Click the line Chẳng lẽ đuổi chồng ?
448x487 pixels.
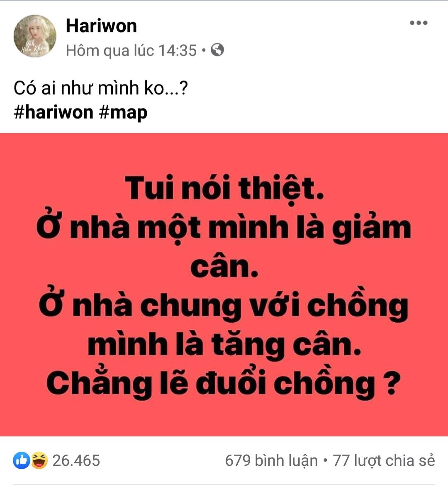(x=222, y=382)
